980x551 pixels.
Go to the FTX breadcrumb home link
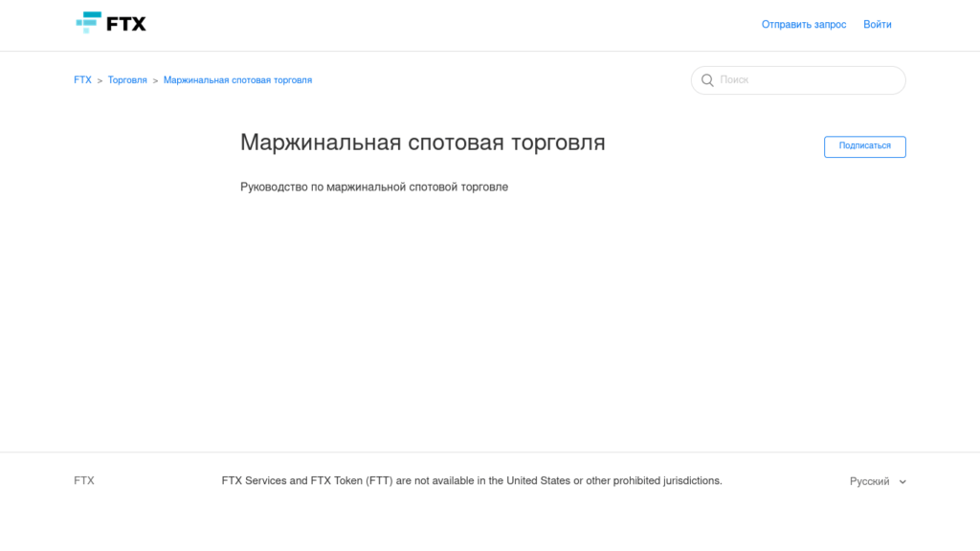coord(82,80)
